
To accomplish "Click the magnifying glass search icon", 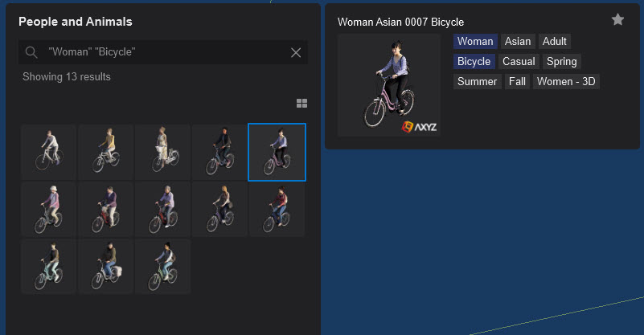I will (32, 52).
